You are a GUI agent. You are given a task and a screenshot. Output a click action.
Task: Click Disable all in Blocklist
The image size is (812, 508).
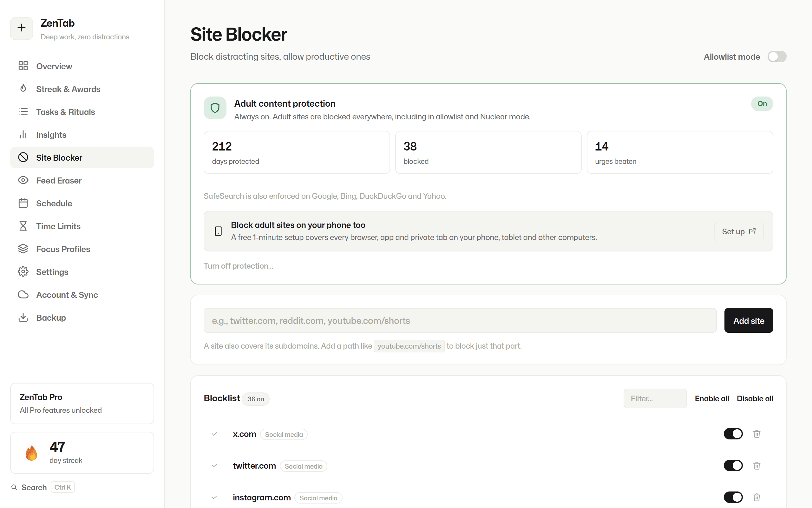755,398
